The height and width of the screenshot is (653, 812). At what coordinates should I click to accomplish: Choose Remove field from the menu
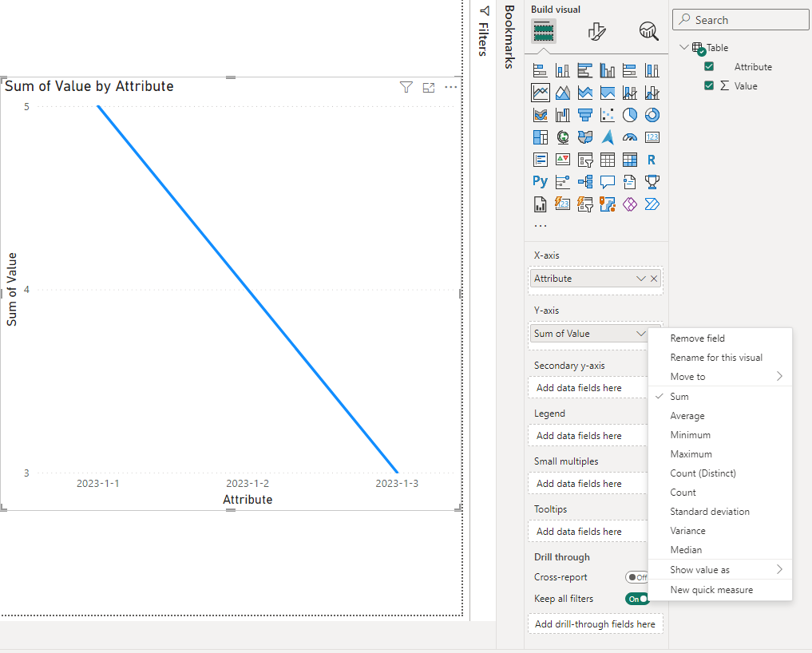coord(720,338)
